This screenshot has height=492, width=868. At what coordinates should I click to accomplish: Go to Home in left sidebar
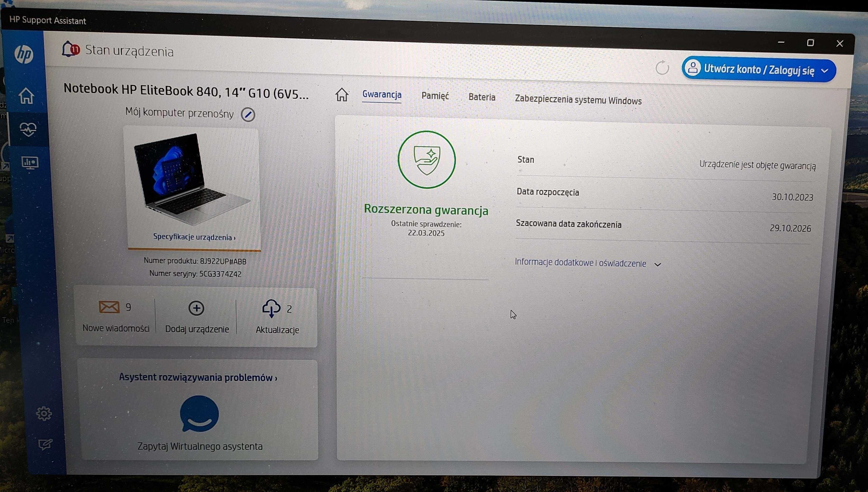(26, 96)
